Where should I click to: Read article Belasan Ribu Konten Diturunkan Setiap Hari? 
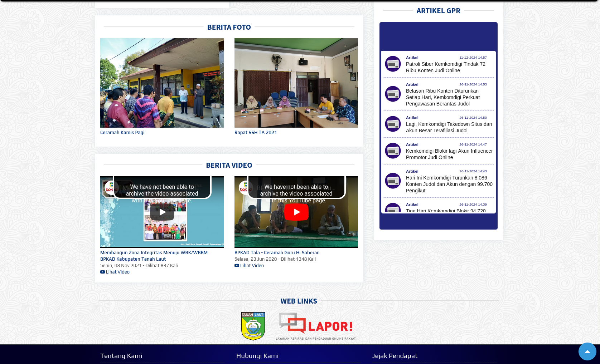pos(443,97)
